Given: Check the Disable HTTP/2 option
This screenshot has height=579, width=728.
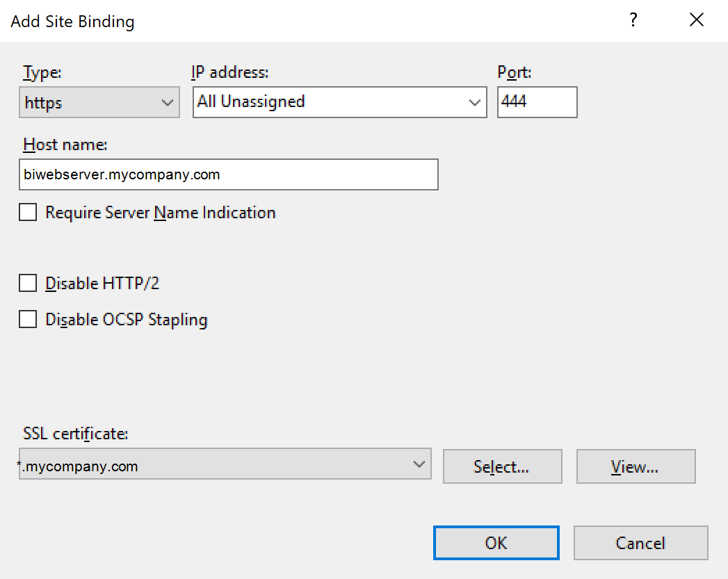Looking at the screenshot, I should (x=28, y=283).
